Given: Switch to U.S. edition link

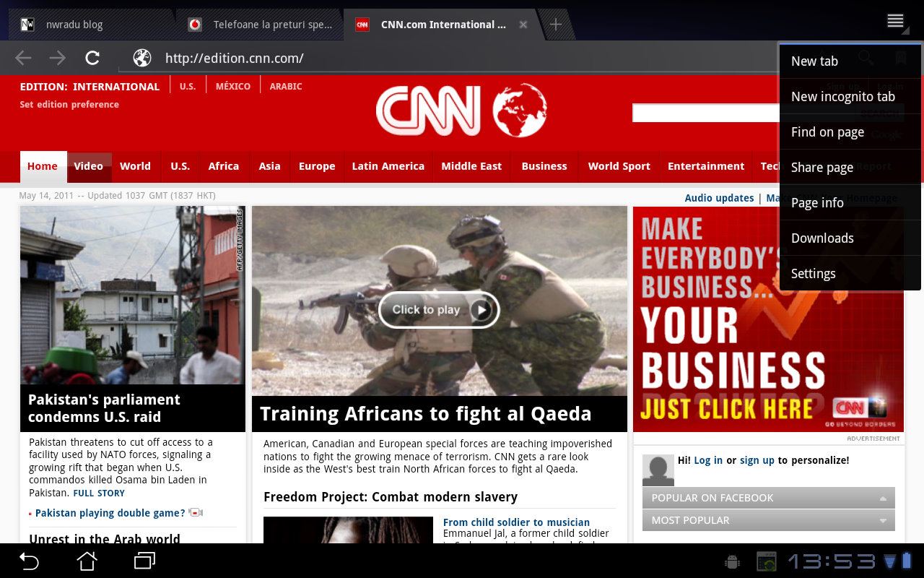Looking at the screenshot, I should pos(188,87).
